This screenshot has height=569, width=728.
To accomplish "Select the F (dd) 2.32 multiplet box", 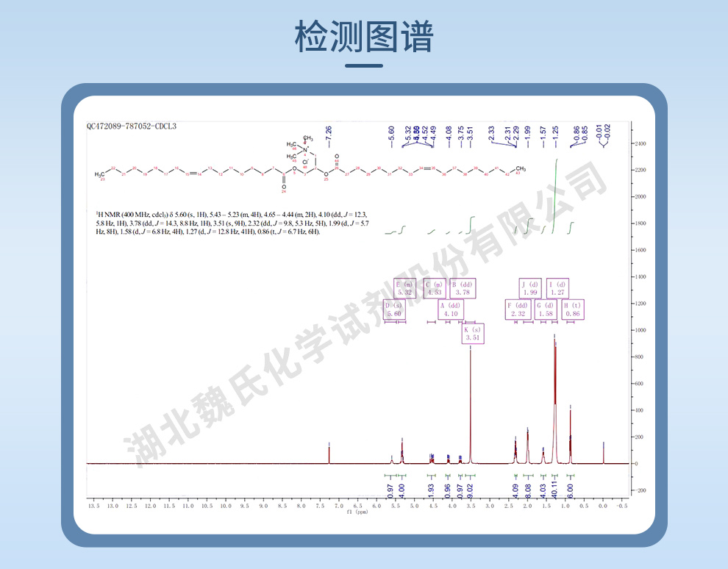I will [518, 309].
